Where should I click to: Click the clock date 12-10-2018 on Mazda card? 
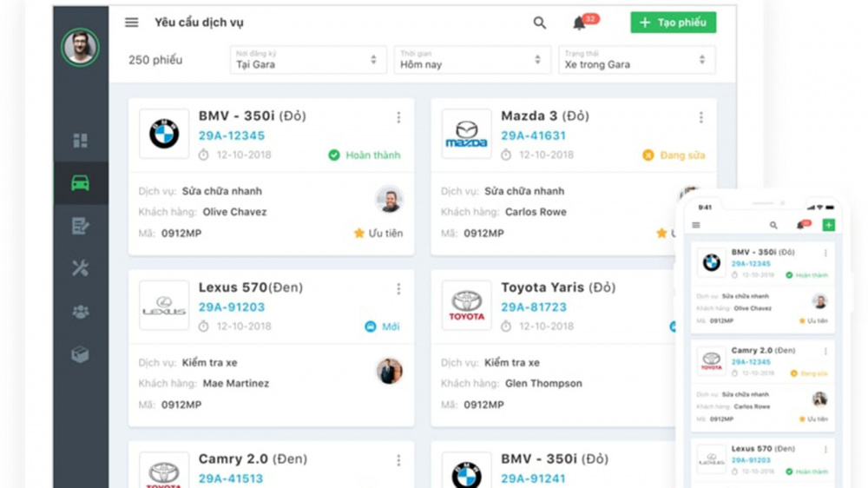tap(537, 155)
